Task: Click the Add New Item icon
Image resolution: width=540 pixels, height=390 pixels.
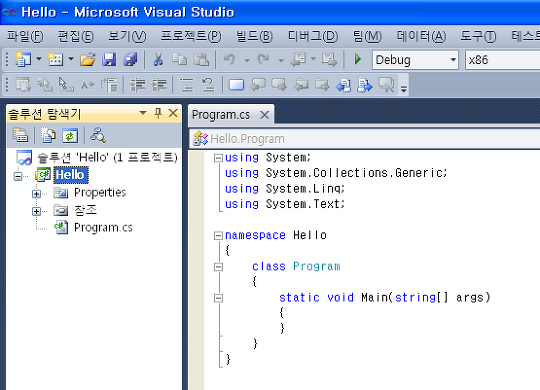Action: [x=55, y=60]
